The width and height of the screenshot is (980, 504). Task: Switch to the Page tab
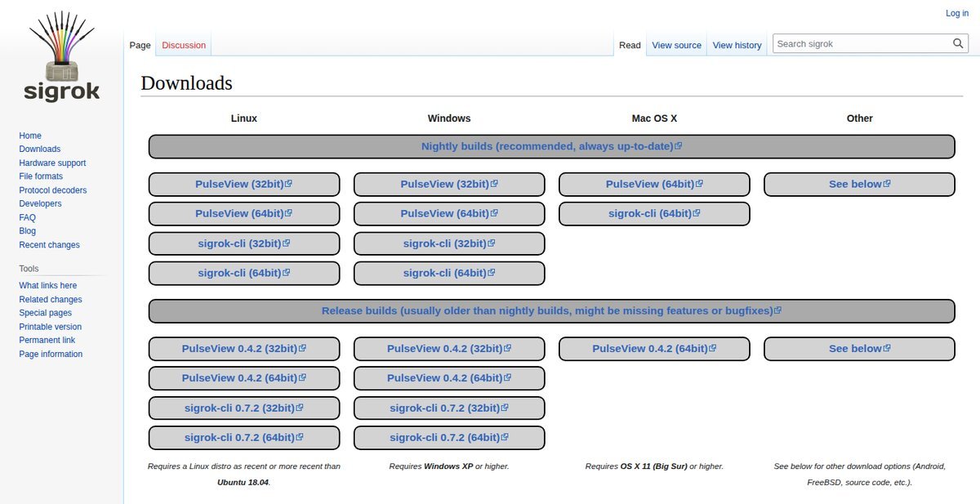click(140, 45)
